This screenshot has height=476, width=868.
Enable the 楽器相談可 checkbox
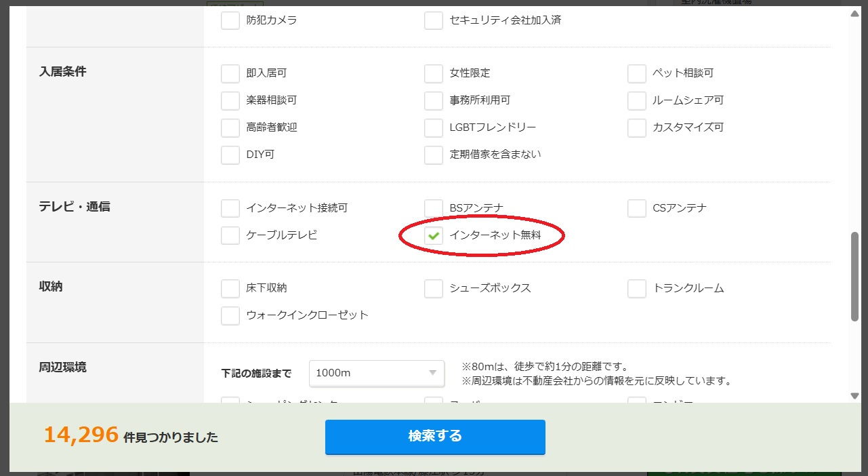[x=230, y=100]
